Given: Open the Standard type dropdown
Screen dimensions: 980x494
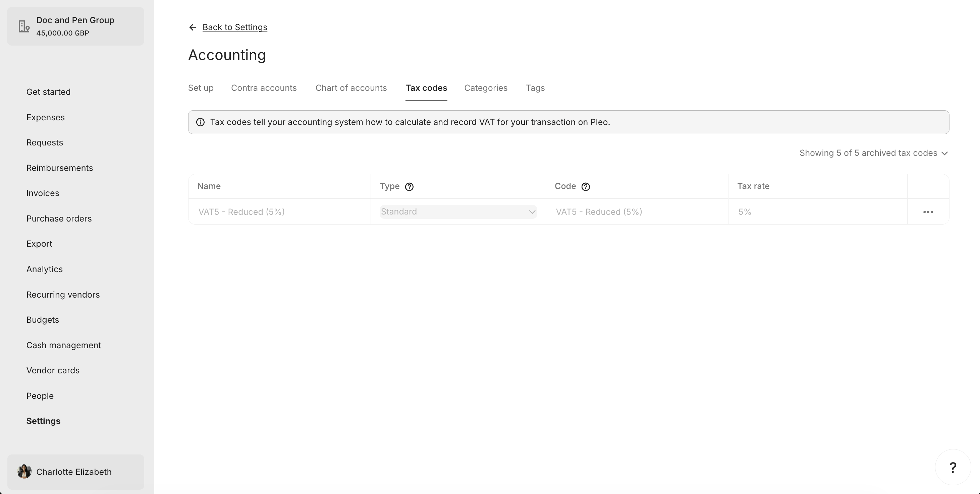Looking at the screenshot, I should click(458, 212).
